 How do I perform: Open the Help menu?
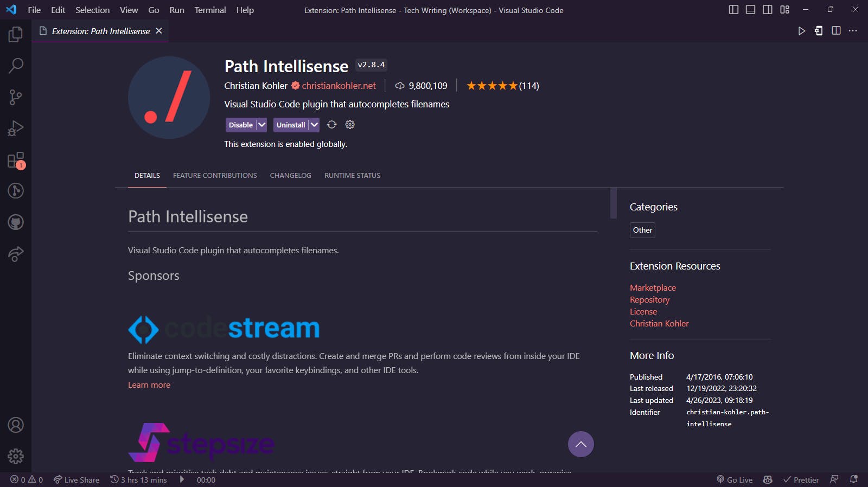tap(245, 10)
